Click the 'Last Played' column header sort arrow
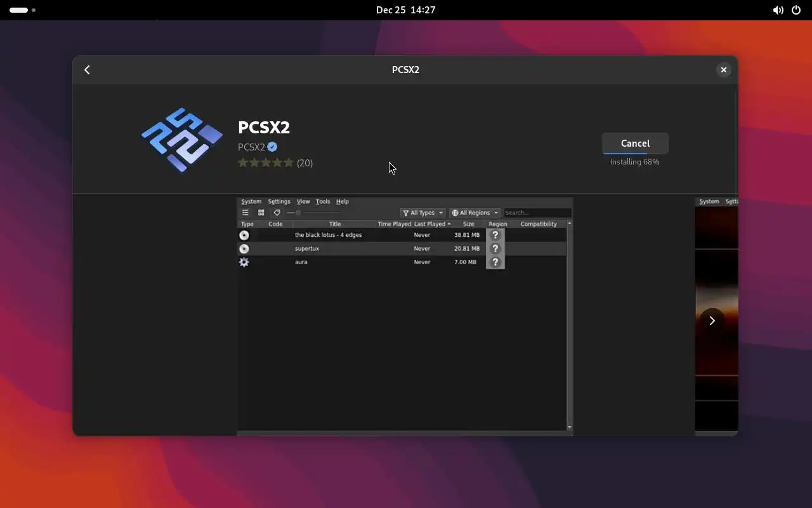The image size is (812, 508). [449, 224]
